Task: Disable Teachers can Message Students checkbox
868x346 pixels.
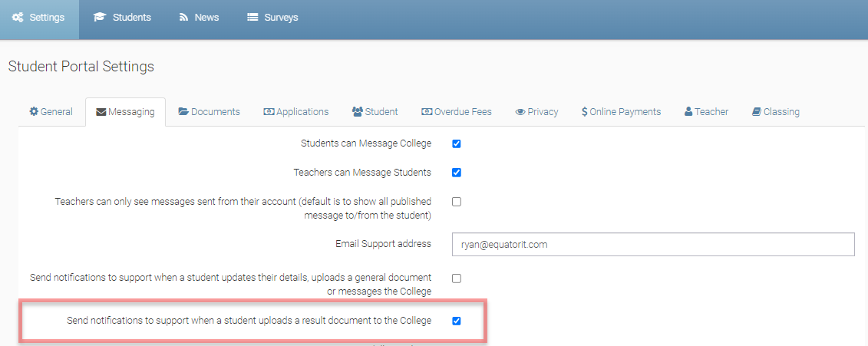Action: [x=457, y=173]
